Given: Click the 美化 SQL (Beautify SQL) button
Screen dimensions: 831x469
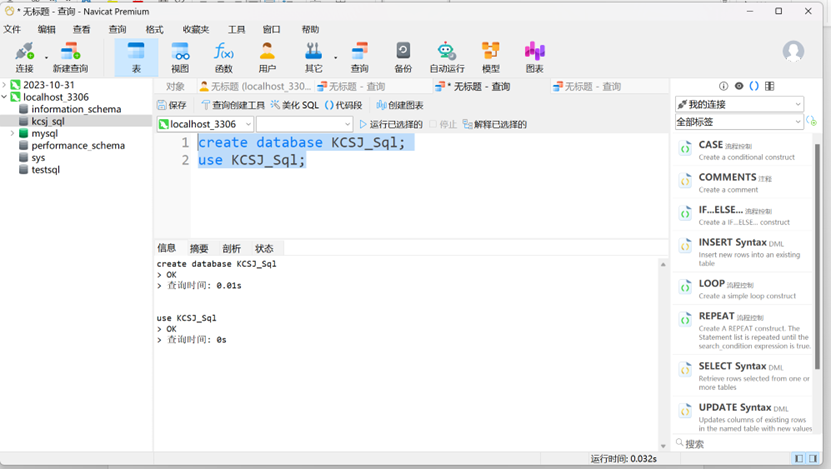Looking at the screenshot, I should point(295,105).
